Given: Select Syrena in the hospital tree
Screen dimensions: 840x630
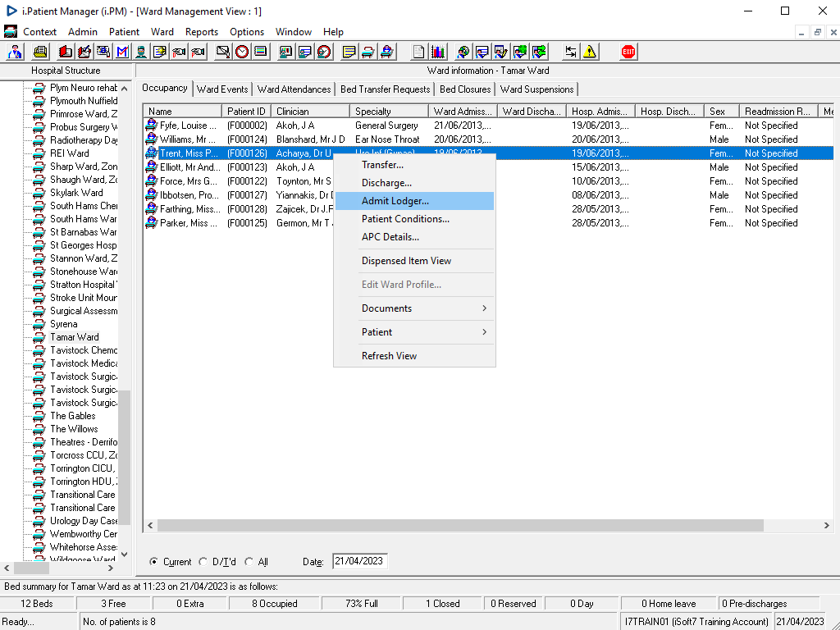Looking at the screenshot, I should 64,324.
